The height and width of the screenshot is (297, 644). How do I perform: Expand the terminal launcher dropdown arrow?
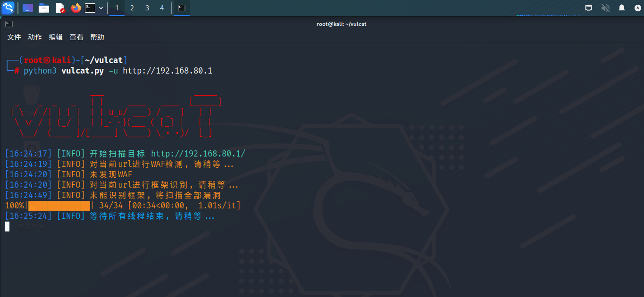point(101,8)
